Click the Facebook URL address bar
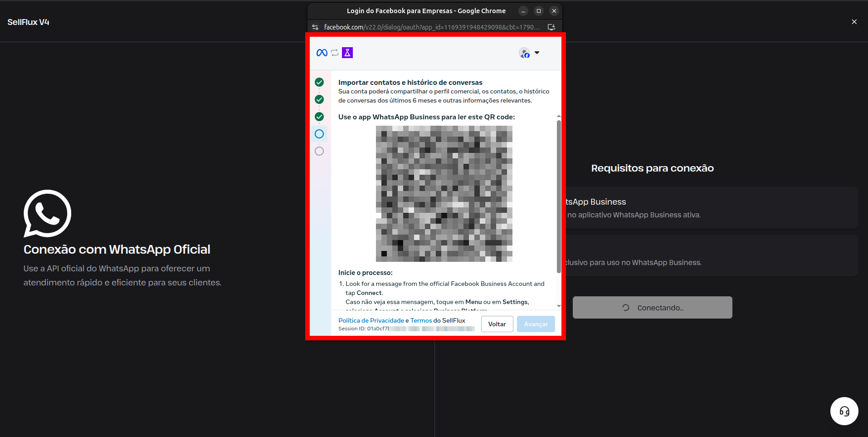The height and width of the screenshot is (437, 868). tap(432, 27)
